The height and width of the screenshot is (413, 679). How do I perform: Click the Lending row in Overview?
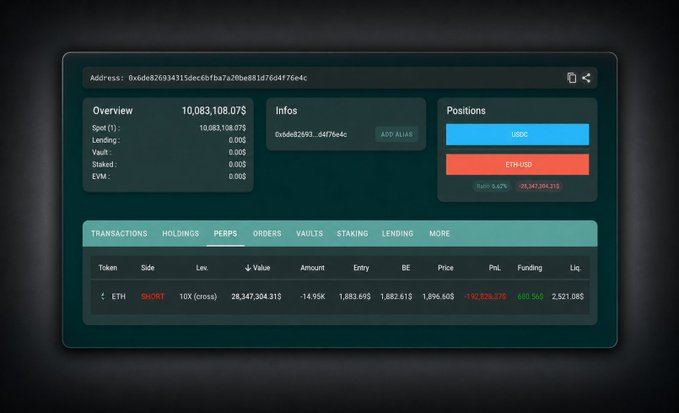tap(169, 140)
